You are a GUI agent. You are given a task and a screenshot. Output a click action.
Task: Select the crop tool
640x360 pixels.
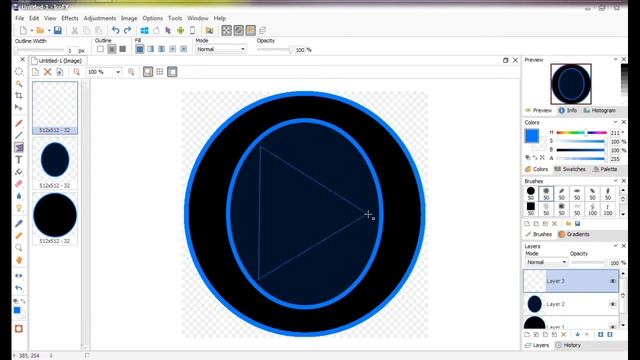(x=19, y=96)
